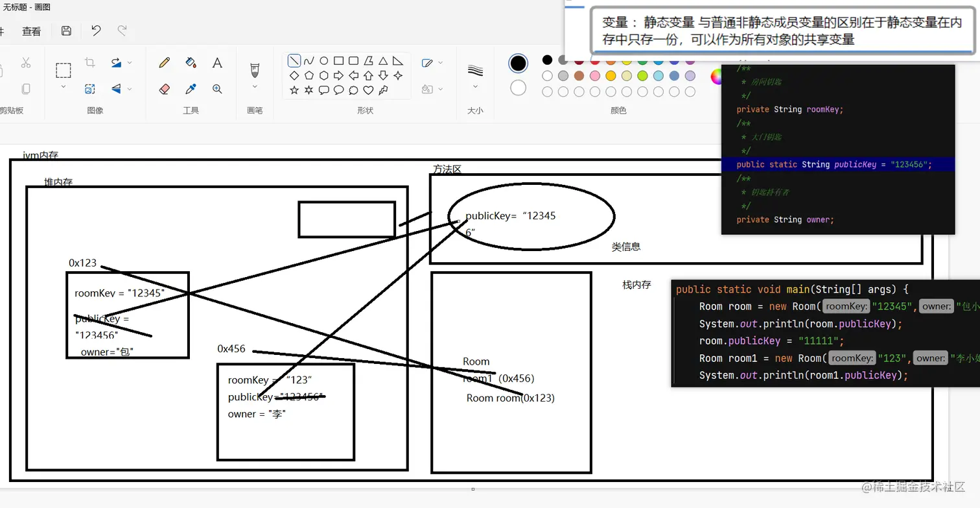Click 'private String owner;' code line
The height and width of the screenshot is (508, 980).
pyautogui.click(x=786, y=220)
